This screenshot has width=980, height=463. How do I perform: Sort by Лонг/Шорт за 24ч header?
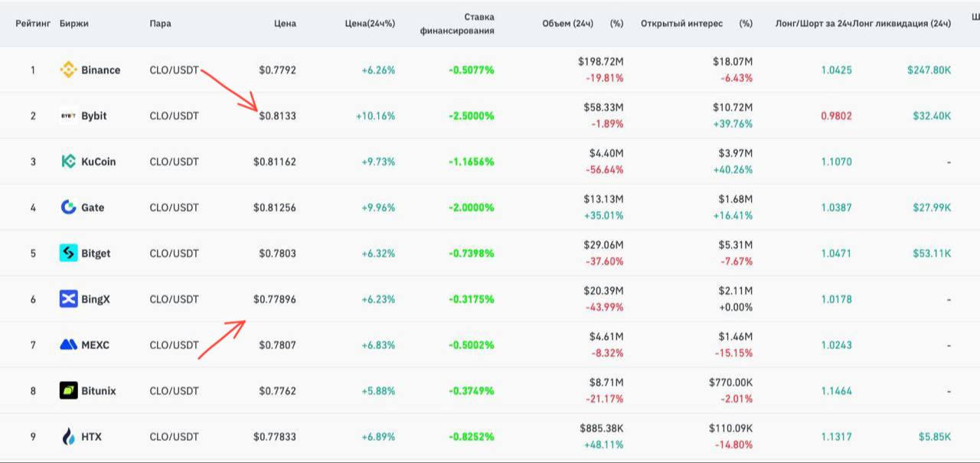(x=813, y=24)
